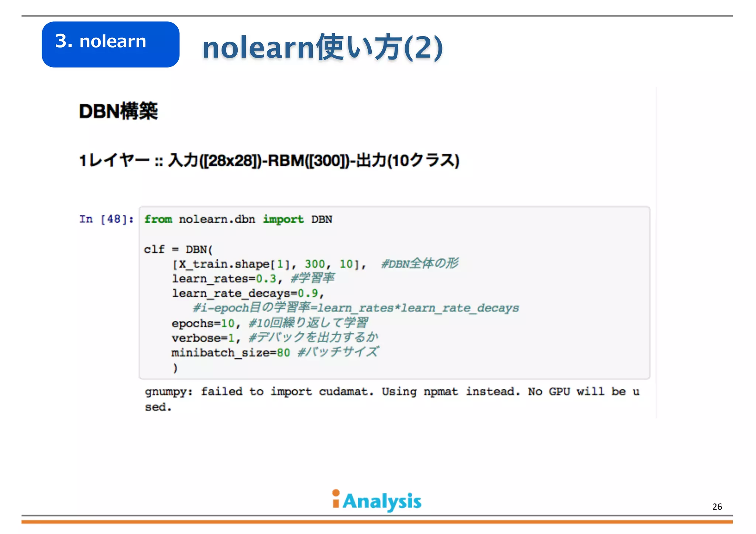
Task: Click the '#10回繰り返して学習' comment
Action: pyautogui.click(x=309, y=323)
